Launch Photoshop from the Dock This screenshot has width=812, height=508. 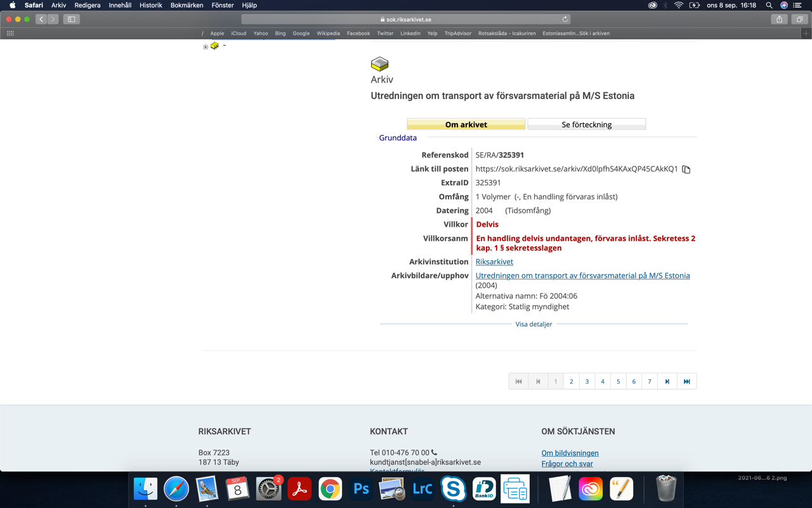click(361, 489)
